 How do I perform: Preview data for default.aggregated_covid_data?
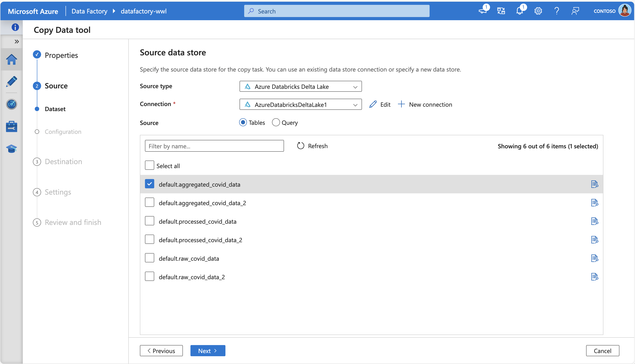click(x=595, y=184)
